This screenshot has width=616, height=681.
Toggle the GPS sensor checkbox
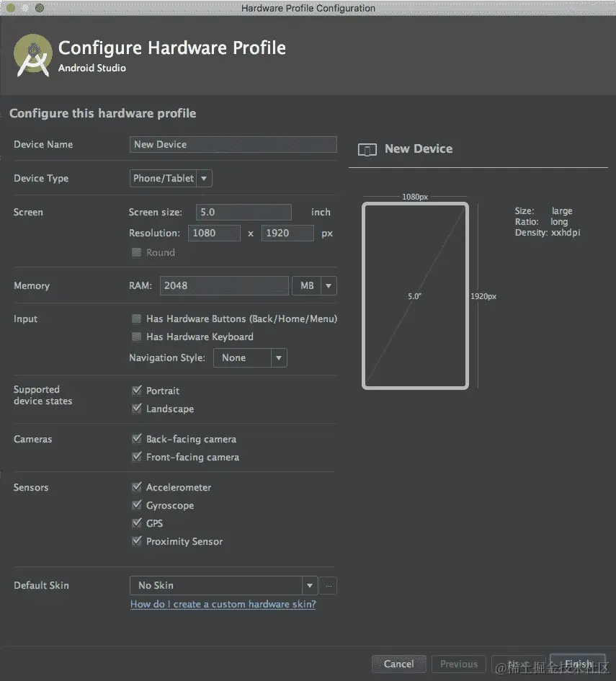pos(137,523)
